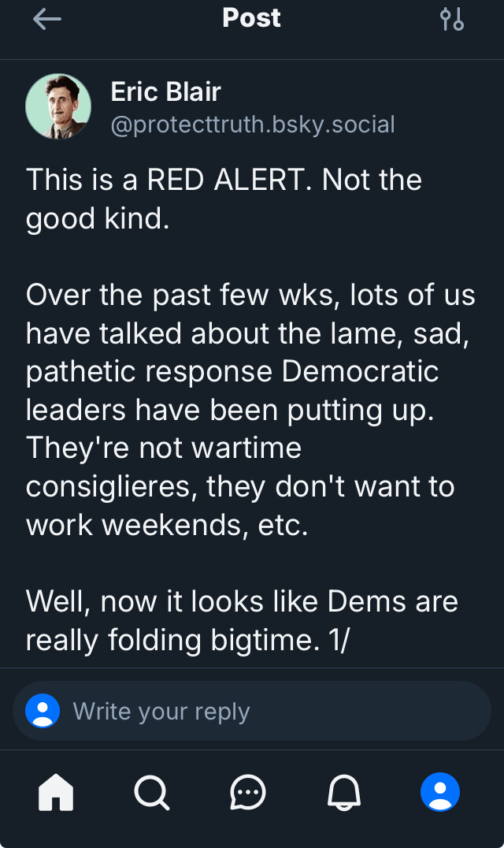This screenshot has width=504, height=848.
Task: Click the @protecttruth.bsky.social handle
Action: [253, 125]
